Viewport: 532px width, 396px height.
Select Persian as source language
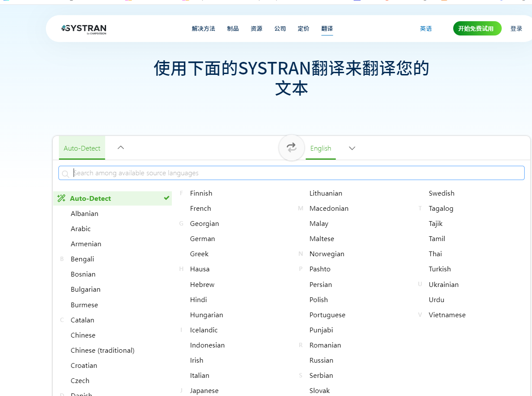(321, 284)
